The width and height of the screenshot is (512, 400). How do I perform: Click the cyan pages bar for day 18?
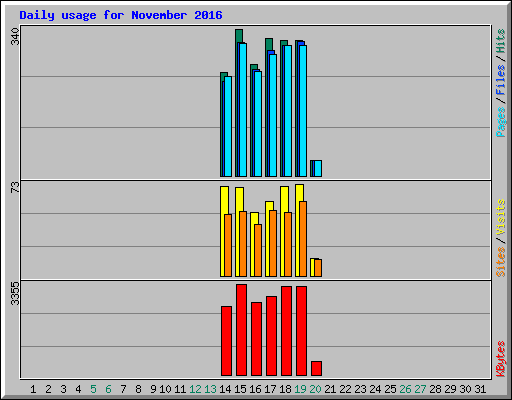(x=288, y=111)
